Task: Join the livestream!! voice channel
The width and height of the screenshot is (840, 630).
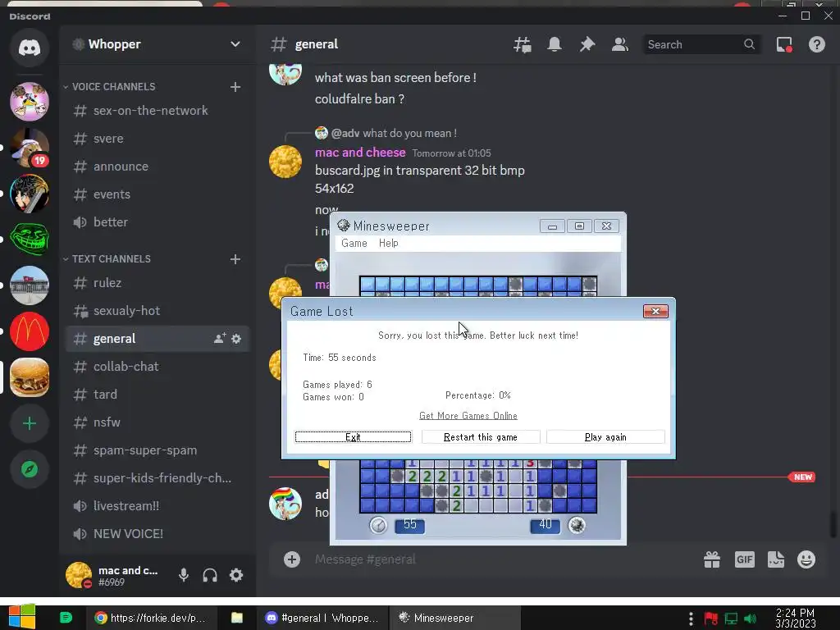Action: (x=157, y=505)
